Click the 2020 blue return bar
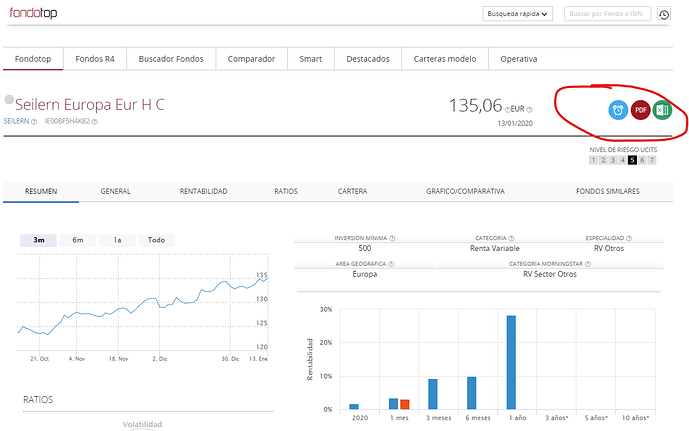The height and width of the screenshot is (431, 689). [x=354, y=407]
